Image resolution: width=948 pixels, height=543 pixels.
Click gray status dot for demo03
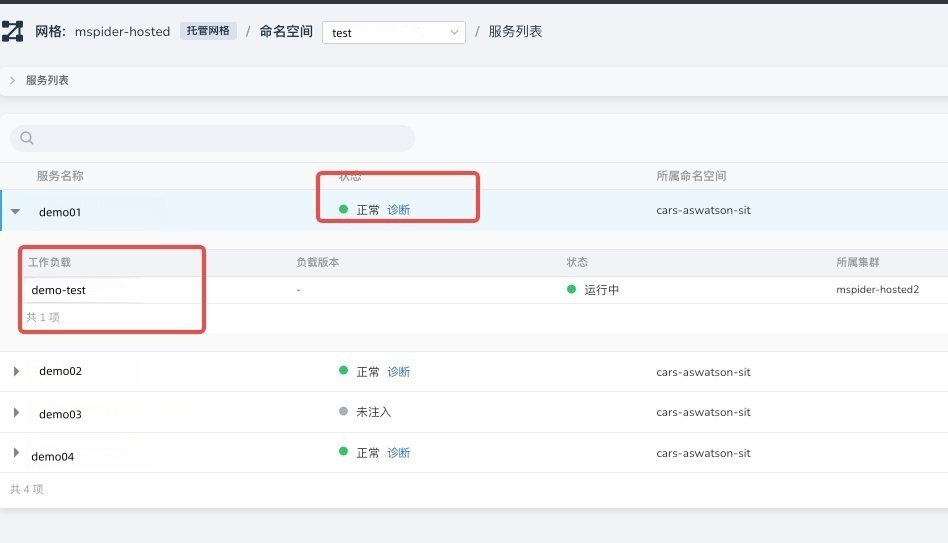pos(343,412)
